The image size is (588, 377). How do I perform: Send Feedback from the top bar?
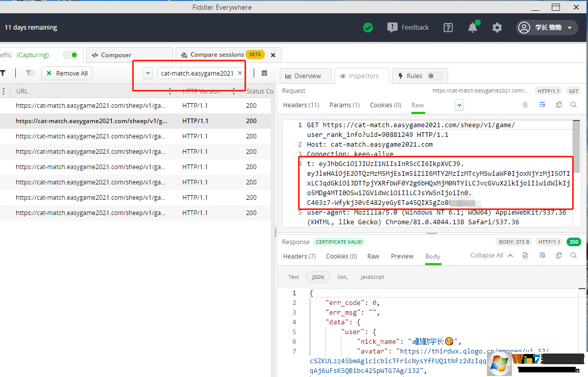(x=408, y=28)
